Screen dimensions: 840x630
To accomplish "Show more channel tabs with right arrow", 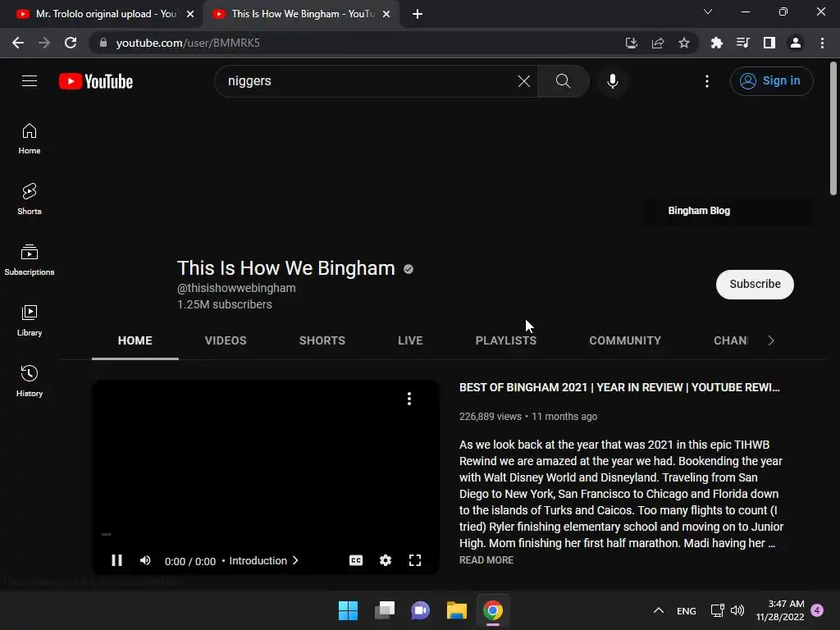I will click(771, 340).
